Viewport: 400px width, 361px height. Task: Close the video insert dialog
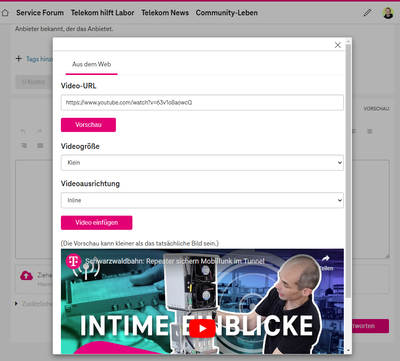tap(338, 45)
